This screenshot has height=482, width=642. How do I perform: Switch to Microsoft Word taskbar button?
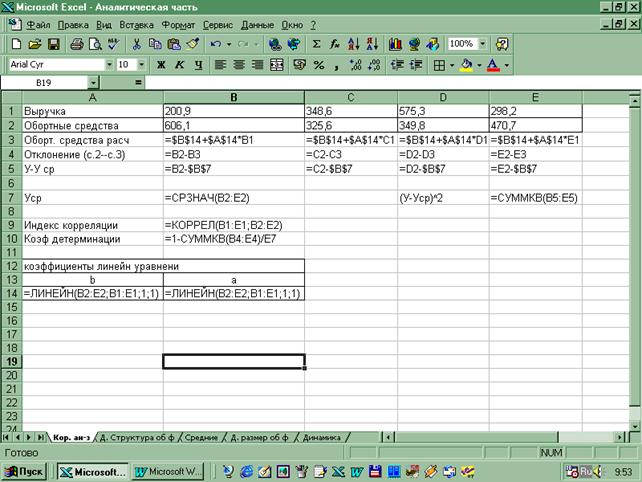[169, 470]
